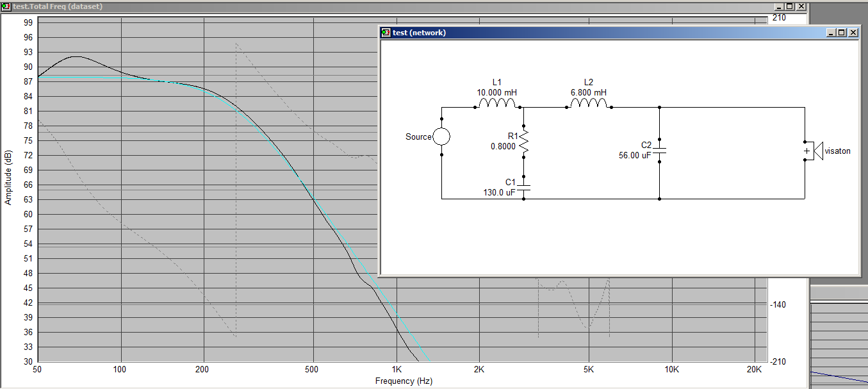Select the Source generator circle
The height and width of the screenshot is (389, 868).
point(441,137)
